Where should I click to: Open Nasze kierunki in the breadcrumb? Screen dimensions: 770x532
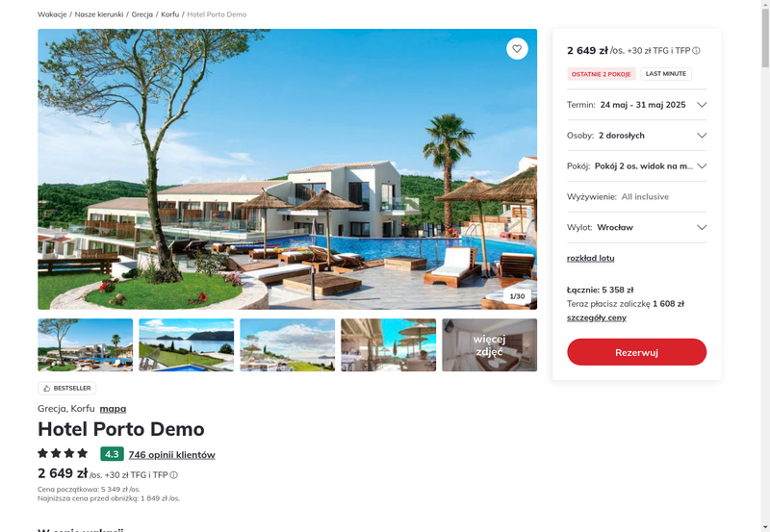click(99, 14)
